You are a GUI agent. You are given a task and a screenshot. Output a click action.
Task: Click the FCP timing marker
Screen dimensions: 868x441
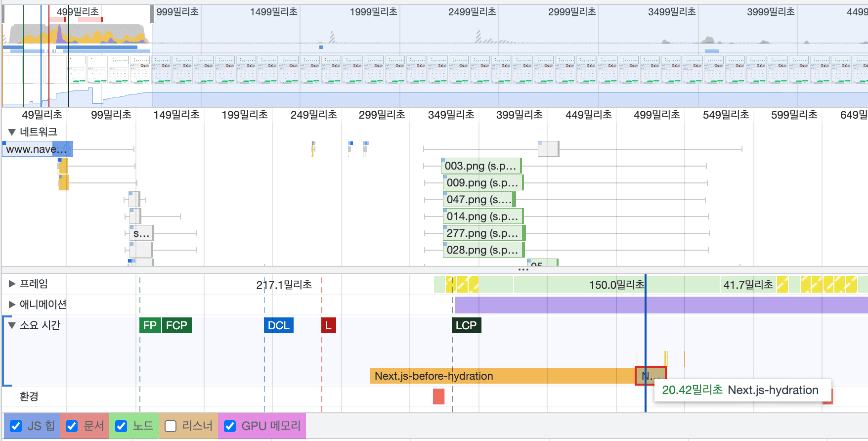pos(176,325)
